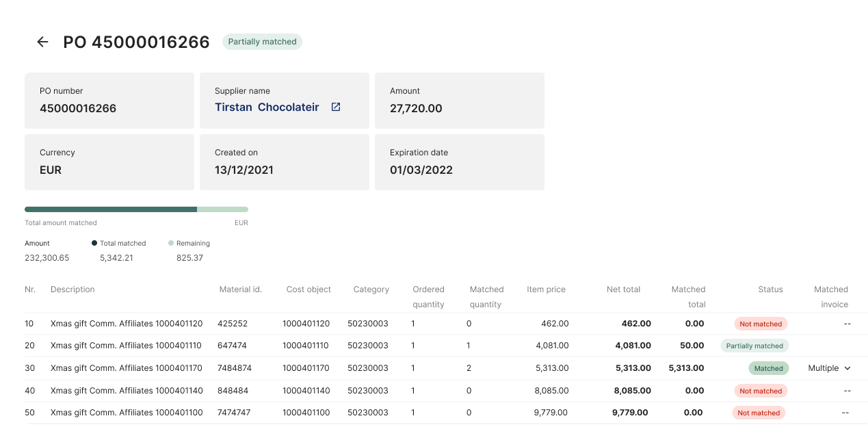
Task: Open supplier details via the external link icon
Action: pos(334,107)
